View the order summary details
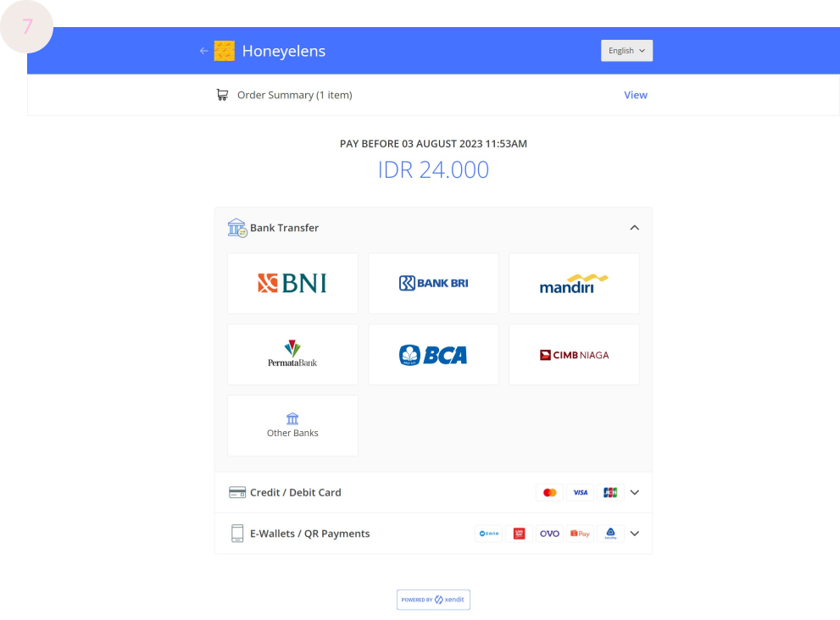This screenshot has height=620, width=840. tap(635, 95)
